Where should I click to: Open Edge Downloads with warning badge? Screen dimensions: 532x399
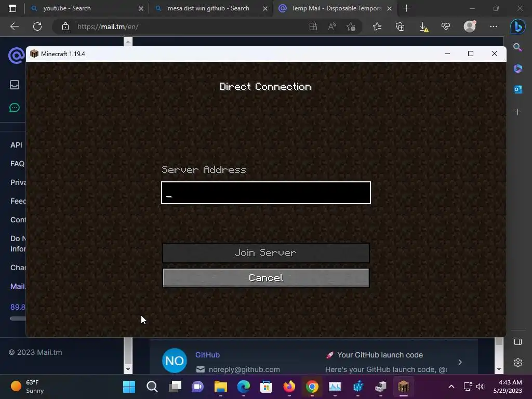click(x=423, y=27)
